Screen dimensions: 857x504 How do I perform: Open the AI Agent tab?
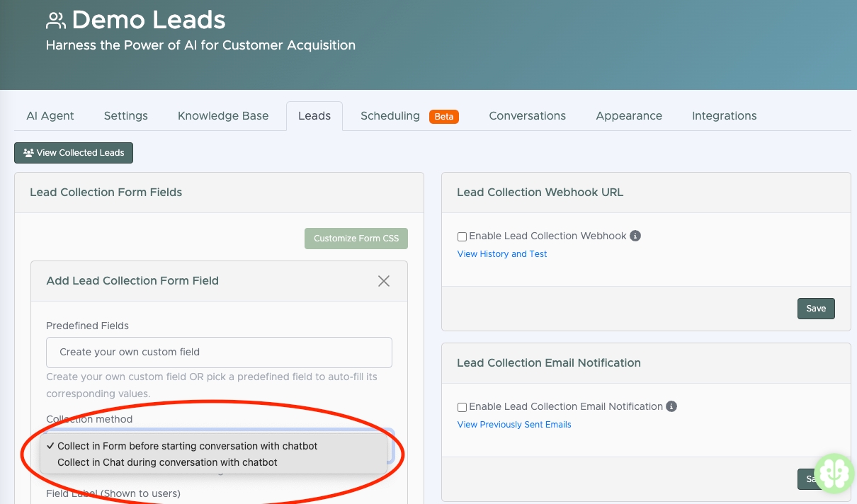pyautogui.click(x=50, y=116)
